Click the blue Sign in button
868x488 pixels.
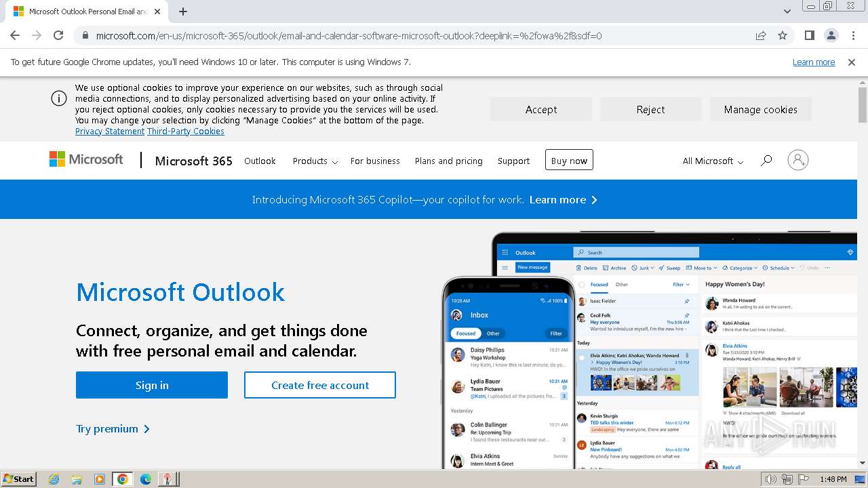tap(152, 385)
